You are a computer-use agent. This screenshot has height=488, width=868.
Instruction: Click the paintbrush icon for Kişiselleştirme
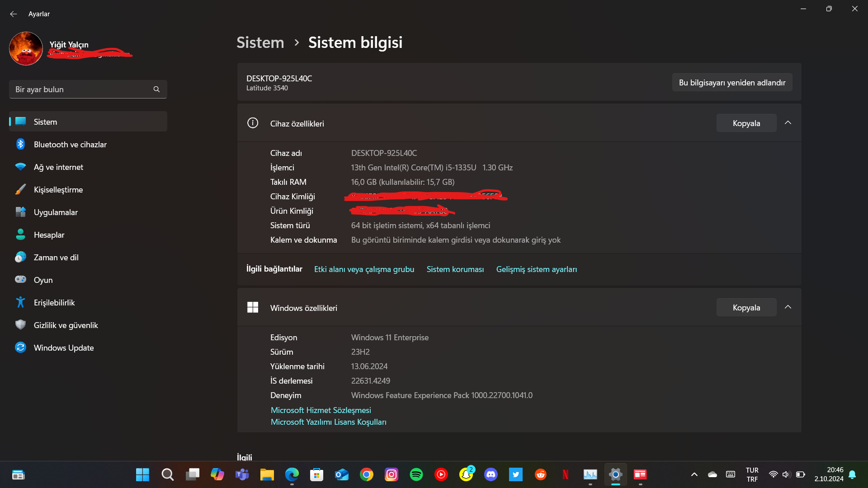tap(20, 189)
